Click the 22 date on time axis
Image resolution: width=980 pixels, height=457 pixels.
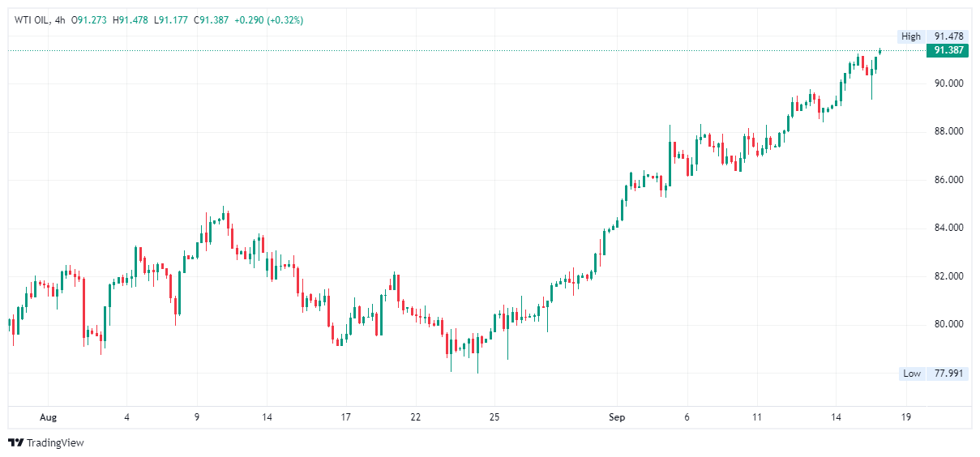click(416, 417)
